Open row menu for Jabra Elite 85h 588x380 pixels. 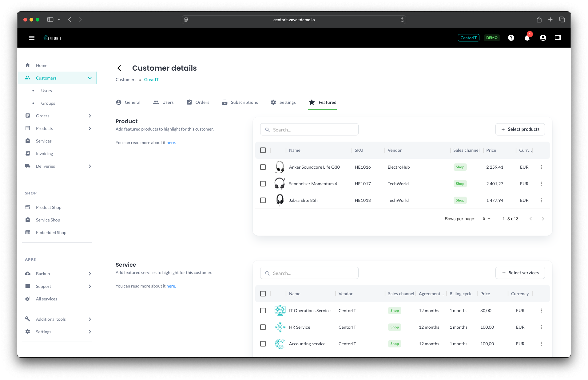(x=541, y=200)
